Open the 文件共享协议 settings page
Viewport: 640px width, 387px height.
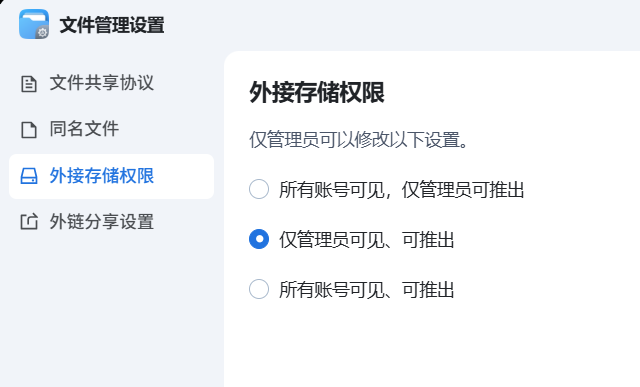pos(102,83)
